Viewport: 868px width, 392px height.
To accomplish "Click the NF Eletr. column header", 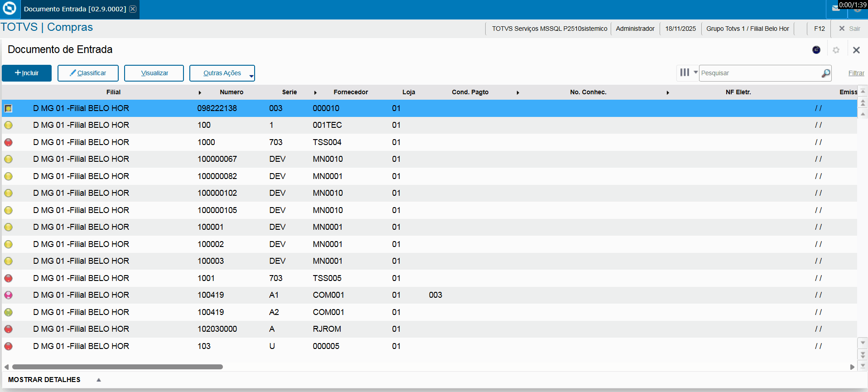I will (738, 92).
